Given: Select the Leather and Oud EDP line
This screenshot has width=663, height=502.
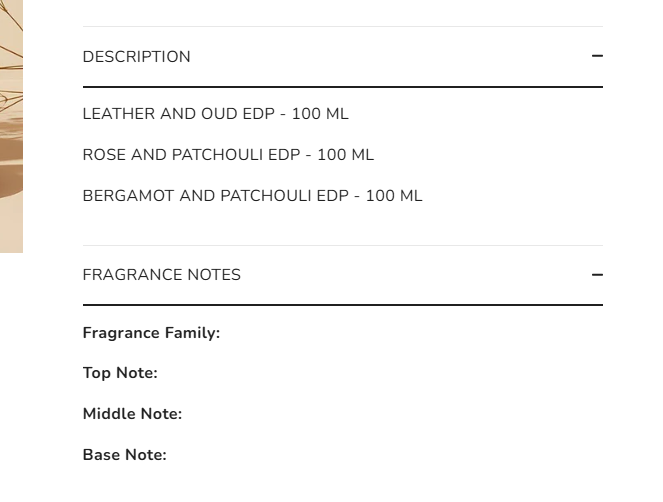Looking at the screenshot, I should [x=215, y=114].
